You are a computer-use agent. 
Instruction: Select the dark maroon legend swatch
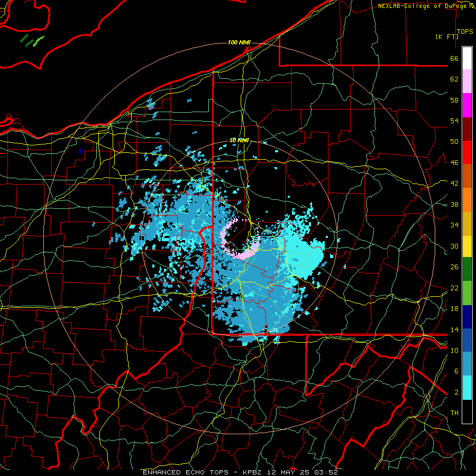(x=467, y=129)
